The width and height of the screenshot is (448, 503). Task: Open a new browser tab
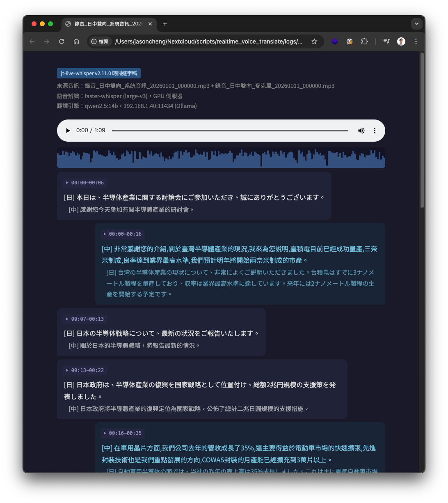tap(165, 24)
